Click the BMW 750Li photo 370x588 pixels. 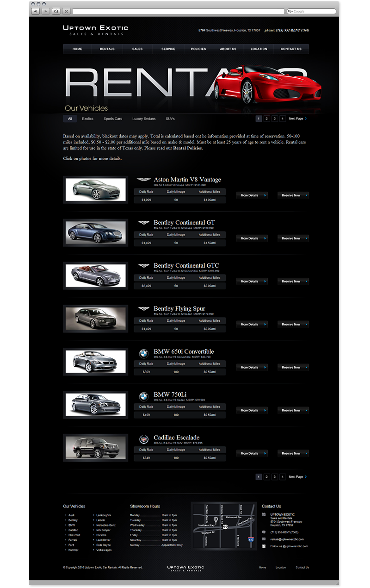pyautogui.click(x=96, y=405)
